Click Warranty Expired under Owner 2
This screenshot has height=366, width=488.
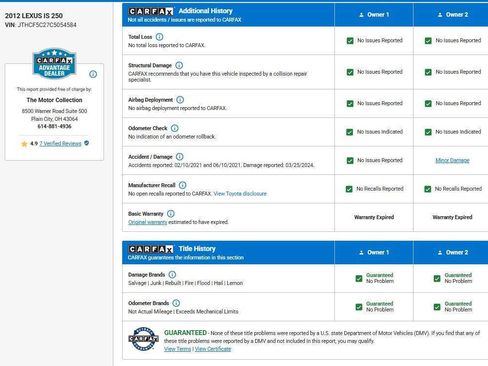click(x=452, y=217)
